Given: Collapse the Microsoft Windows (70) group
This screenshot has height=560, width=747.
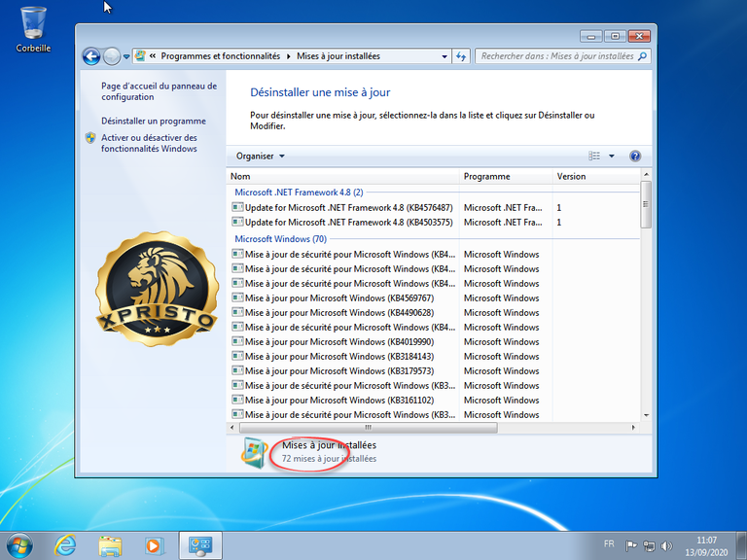Looking at the screenshot, I should point(280,239).
